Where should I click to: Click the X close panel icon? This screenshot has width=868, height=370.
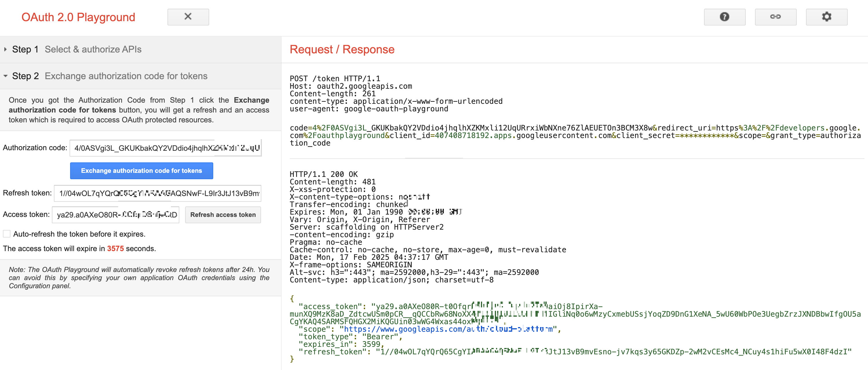pyautogui.click(x=188, y=17)
